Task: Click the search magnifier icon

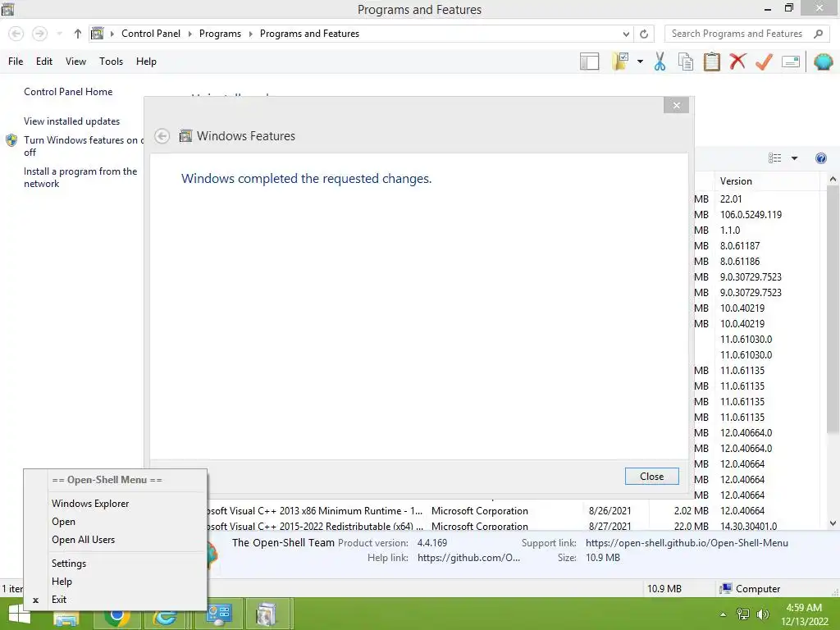Action: [818, 34]
